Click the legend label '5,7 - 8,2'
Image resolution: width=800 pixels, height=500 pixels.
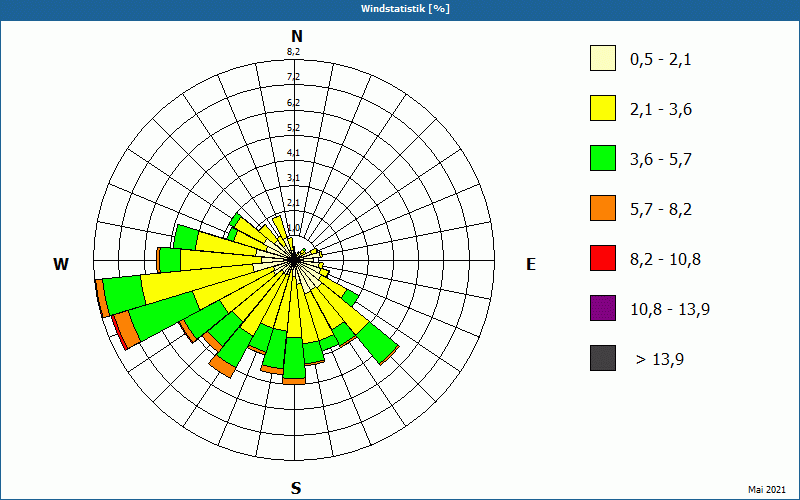(661, 210)
